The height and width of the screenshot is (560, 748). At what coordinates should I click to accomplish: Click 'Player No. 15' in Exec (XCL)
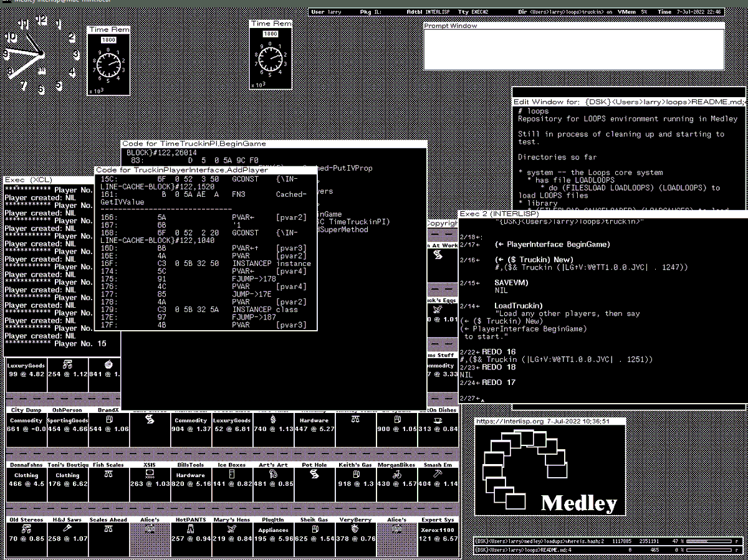(x=80, y=344)
